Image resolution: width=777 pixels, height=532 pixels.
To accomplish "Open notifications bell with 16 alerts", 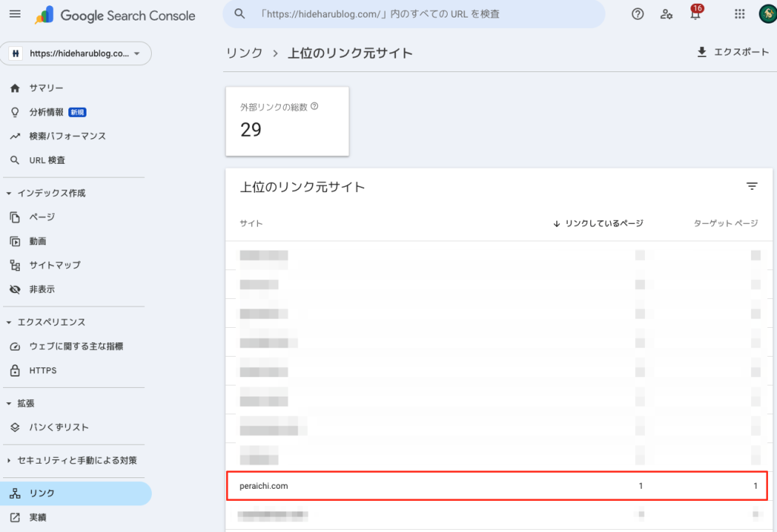I will click(695, 14).
